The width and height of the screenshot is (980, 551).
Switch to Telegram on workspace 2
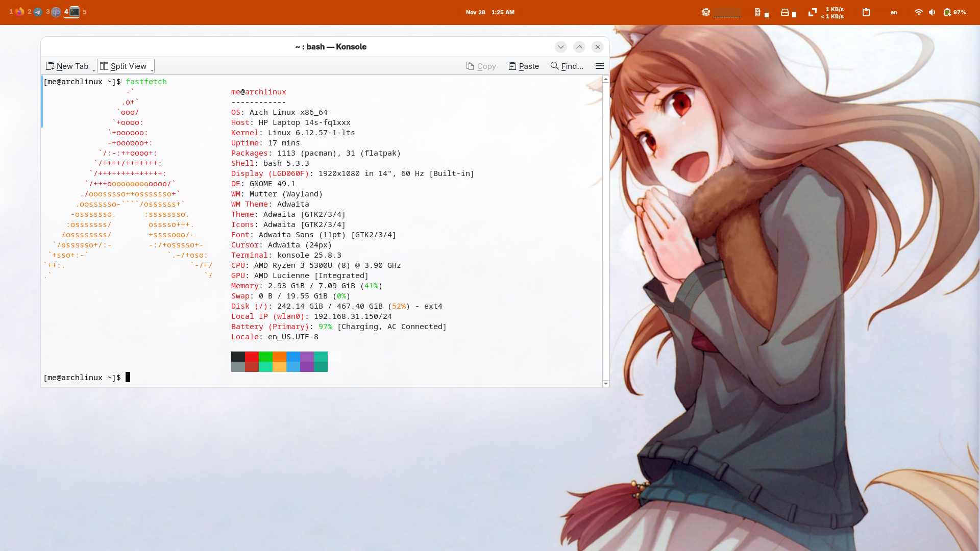pyautogui.click(x=38, y=12)
